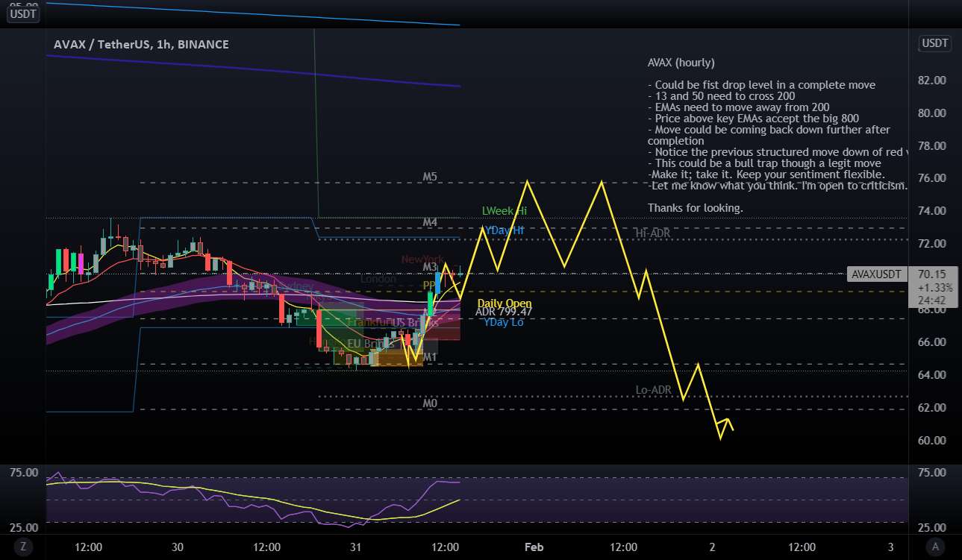
Task: Click the Daily Open level label
Action: (505, 303)
